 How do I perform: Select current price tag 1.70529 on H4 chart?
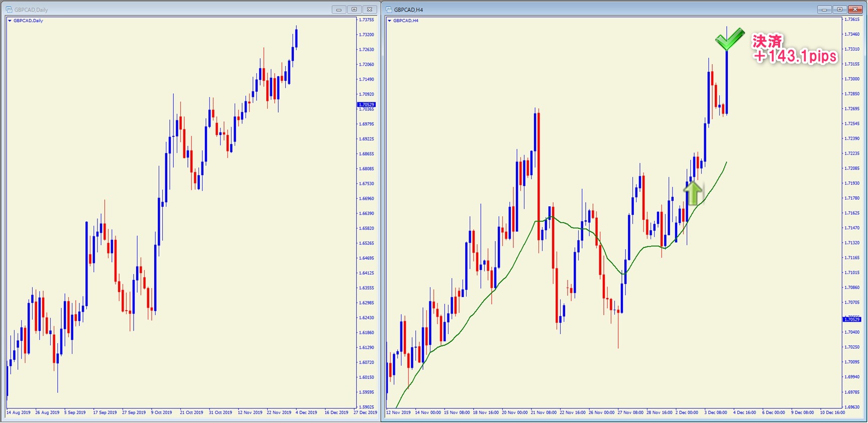point(851,319)
